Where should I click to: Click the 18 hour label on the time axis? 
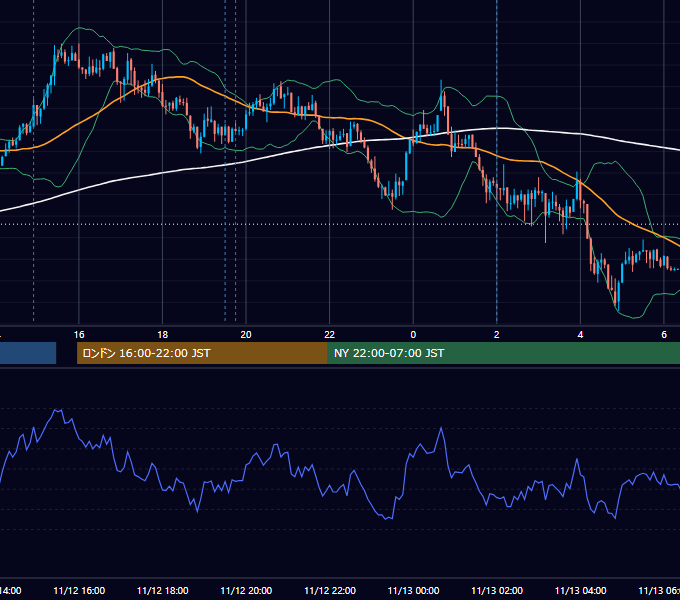163,335
